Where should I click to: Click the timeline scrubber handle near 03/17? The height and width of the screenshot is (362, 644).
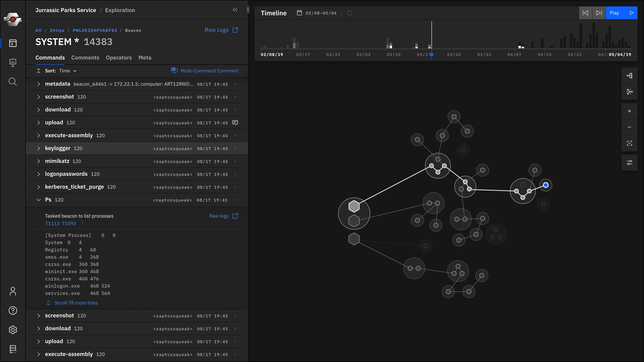click(x=432, y=55)
